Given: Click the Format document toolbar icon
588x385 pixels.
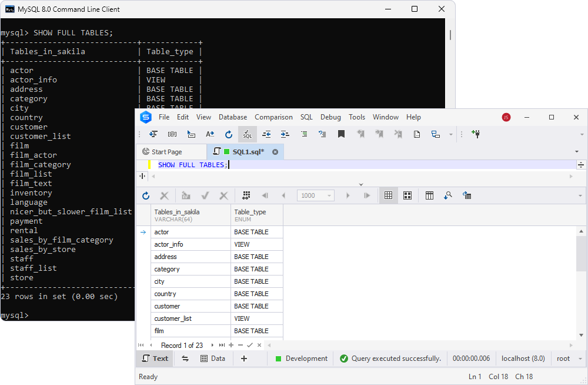Looking at the screenshot, I should 153,134.
